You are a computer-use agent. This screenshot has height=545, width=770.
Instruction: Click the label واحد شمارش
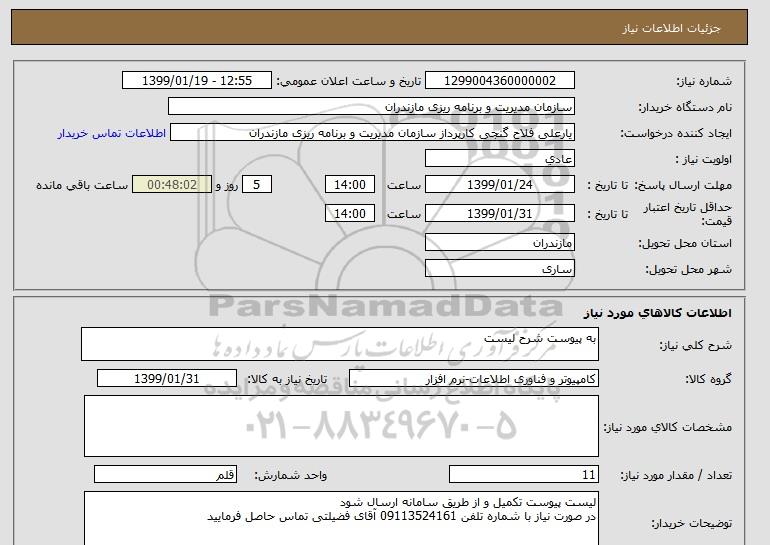pyautogui.click(x=290, y=475)
